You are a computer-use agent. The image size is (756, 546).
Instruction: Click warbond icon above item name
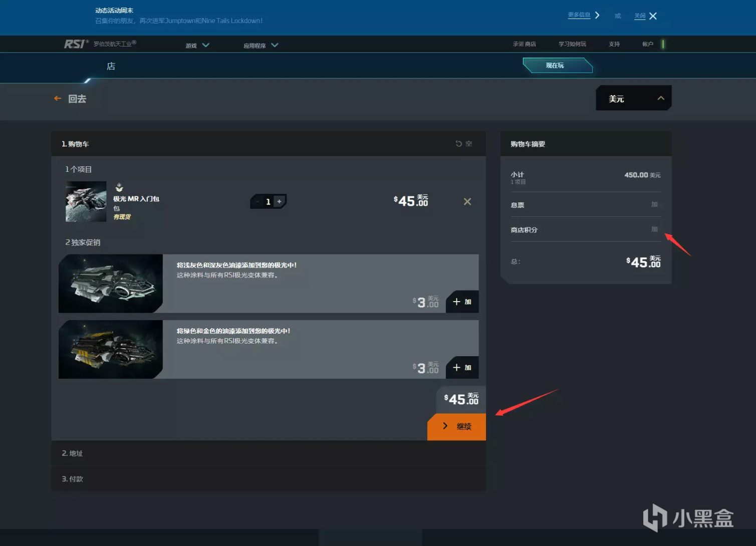tap(119, 187)
